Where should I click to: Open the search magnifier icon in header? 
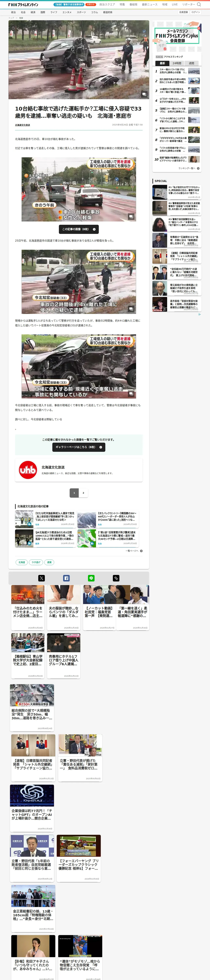click(199, 5)
